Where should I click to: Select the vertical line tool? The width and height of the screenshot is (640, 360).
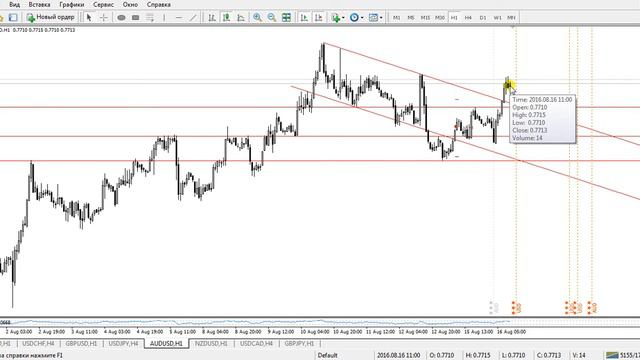(164, 18)
